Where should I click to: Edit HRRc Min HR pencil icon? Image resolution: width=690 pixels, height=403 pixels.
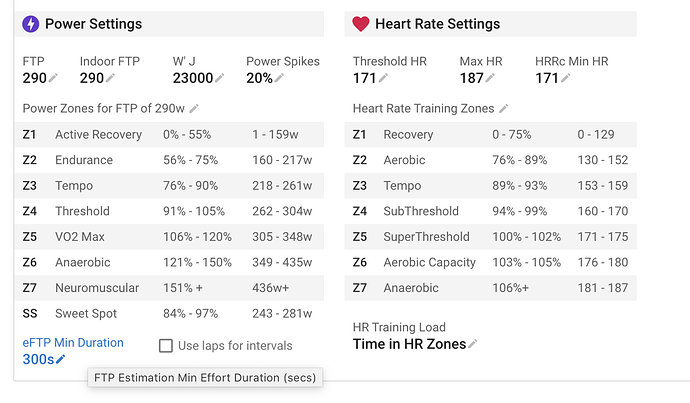tap(566, 79)
